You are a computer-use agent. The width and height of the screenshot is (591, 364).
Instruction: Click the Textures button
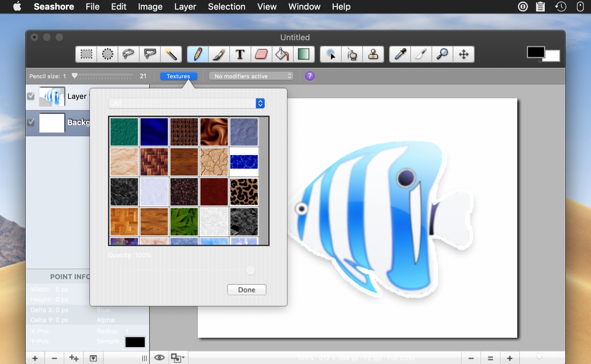click(179, 76)
